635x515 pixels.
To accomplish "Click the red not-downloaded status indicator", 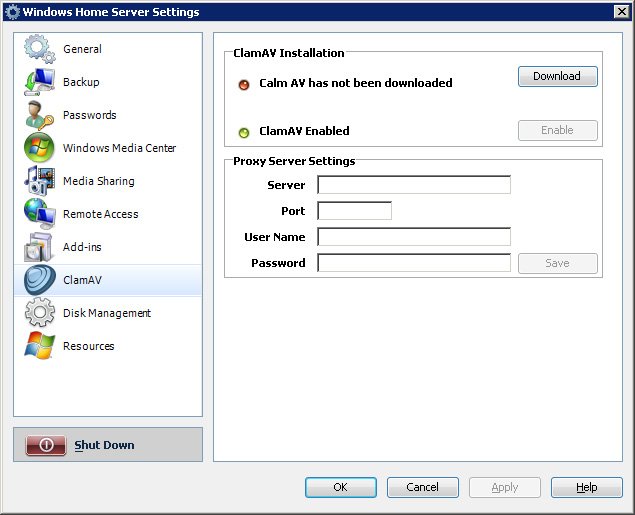I will (x=244, y=85).
